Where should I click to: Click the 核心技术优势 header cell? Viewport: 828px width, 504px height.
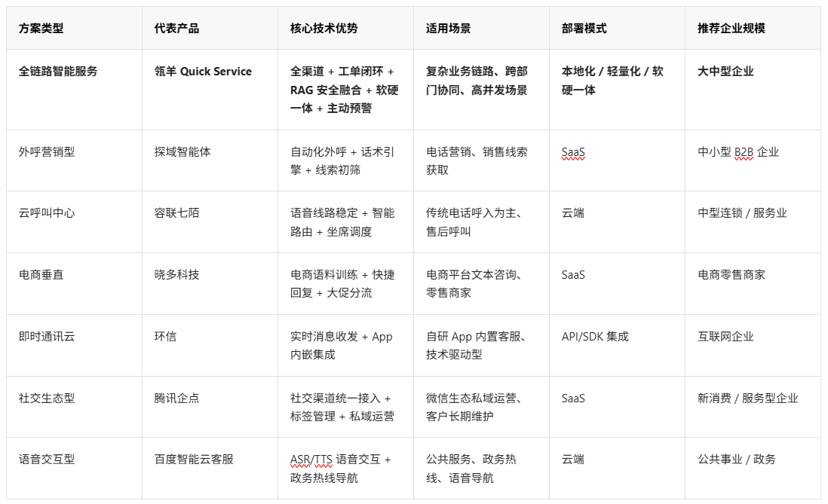pos(345,28)
